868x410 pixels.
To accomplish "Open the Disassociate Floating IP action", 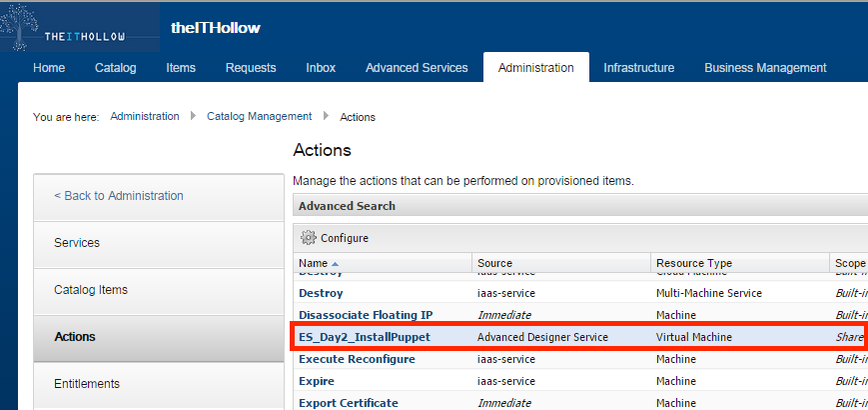I will coord(365,315).
